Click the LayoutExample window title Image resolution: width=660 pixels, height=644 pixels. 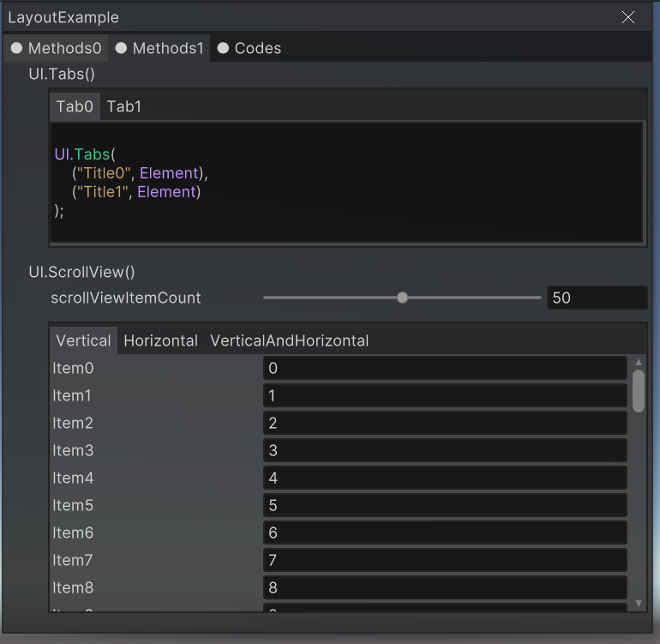[63, 17]
